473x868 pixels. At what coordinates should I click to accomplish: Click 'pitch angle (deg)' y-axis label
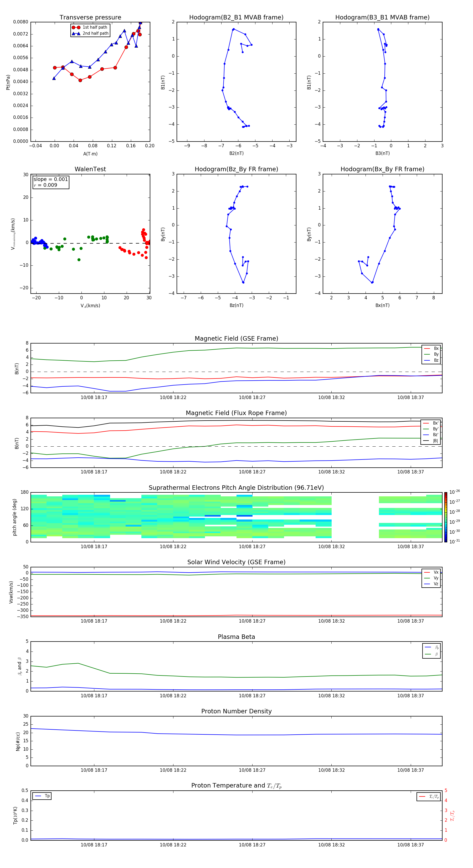click(14, 517)
